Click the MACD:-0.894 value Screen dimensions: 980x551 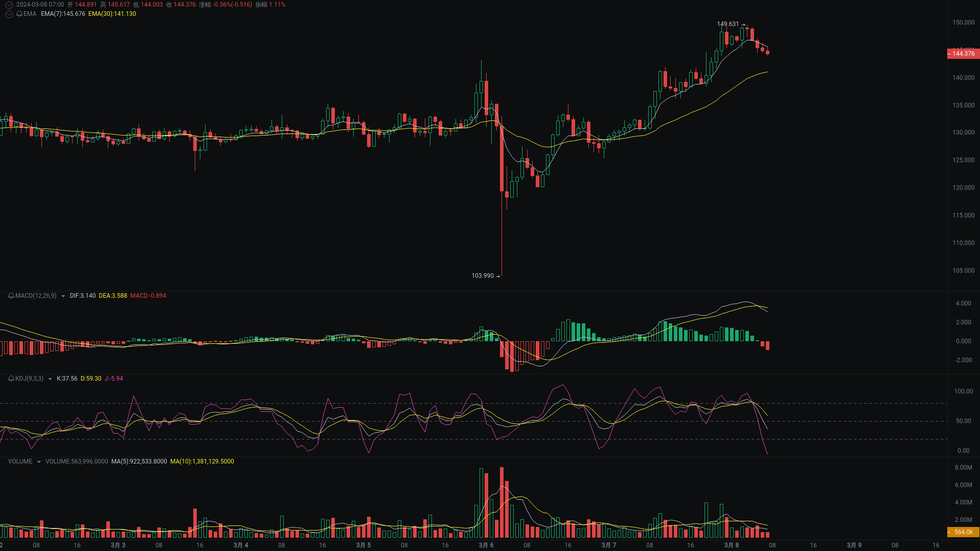click(148, 296)
